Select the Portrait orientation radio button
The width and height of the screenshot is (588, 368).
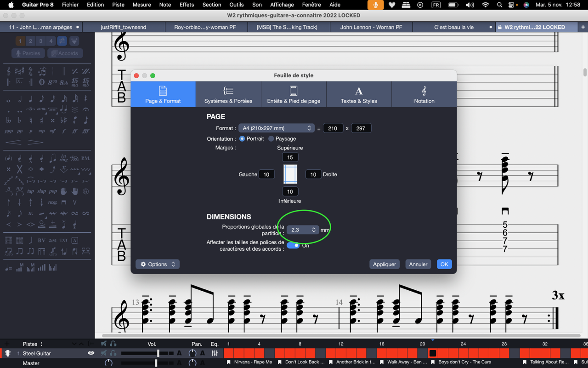point(242,138)
